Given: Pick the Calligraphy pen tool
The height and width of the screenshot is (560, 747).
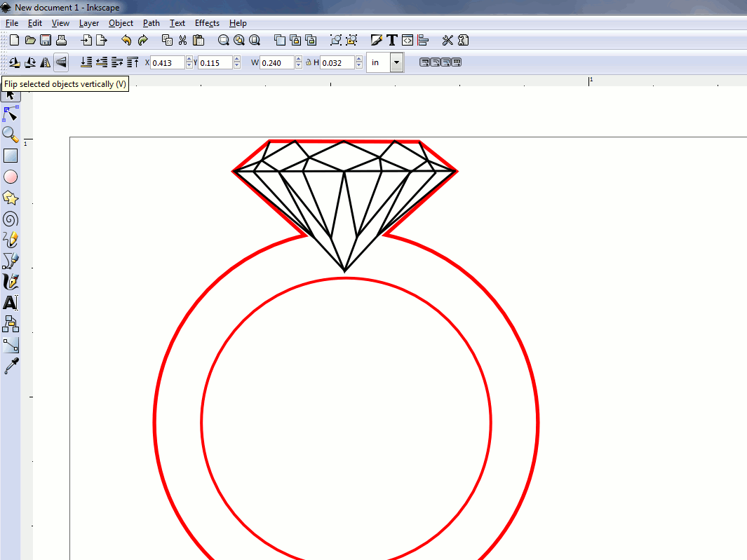Looking at the screenshot, I should coord(11,282).
